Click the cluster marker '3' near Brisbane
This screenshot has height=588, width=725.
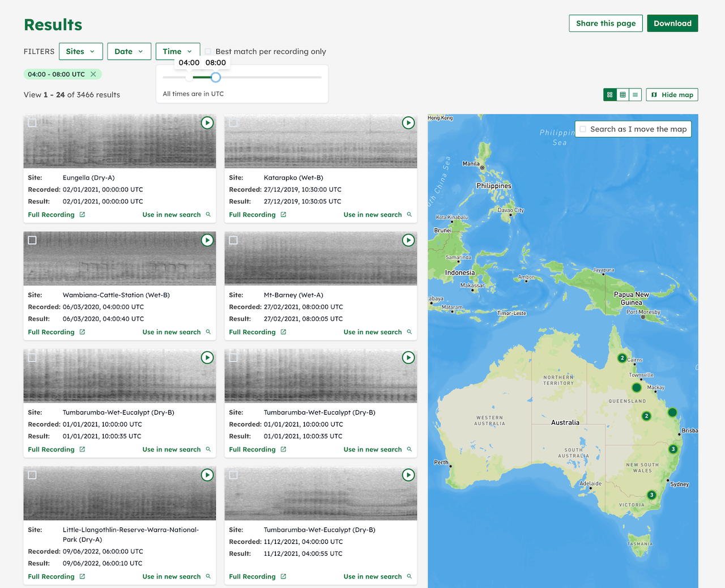pos(673,449)
